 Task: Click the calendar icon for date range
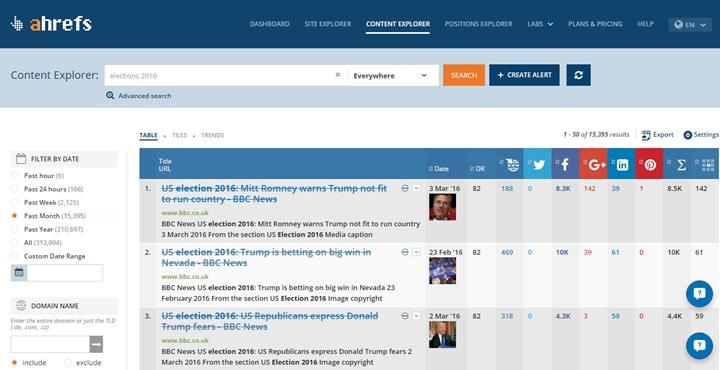(x=19, y=273)
